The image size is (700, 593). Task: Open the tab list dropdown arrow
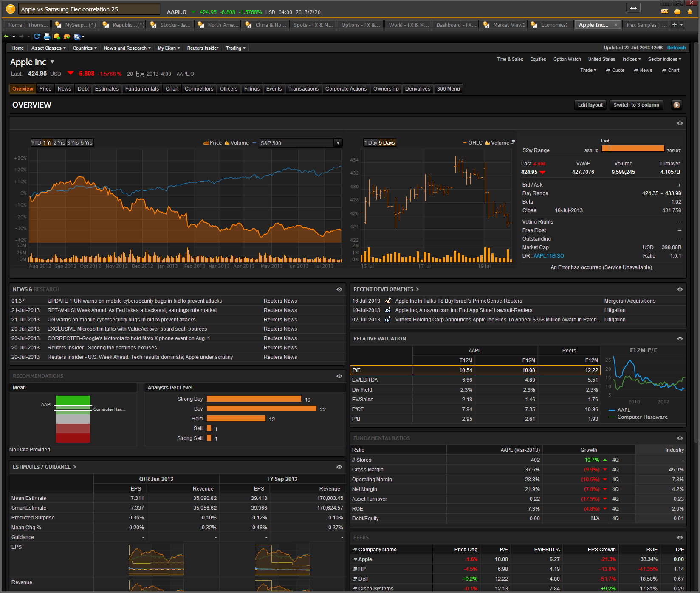pyautogui.click(x=682, y=25)
